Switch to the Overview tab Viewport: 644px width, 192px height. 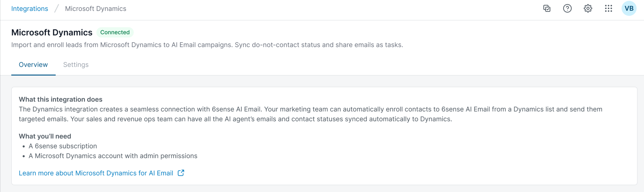point(33,65)
